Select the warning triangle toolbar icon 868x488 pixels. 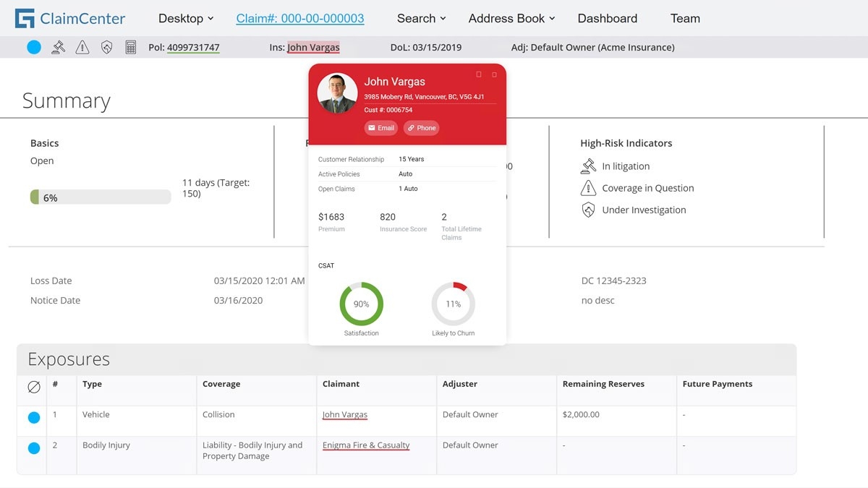click(x=82, y=47)
